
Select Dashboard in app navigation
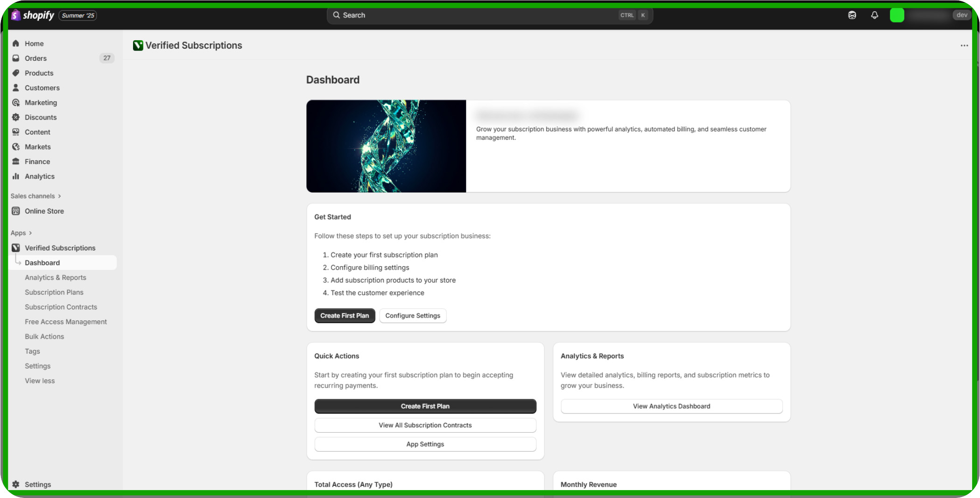coord(63,263)
